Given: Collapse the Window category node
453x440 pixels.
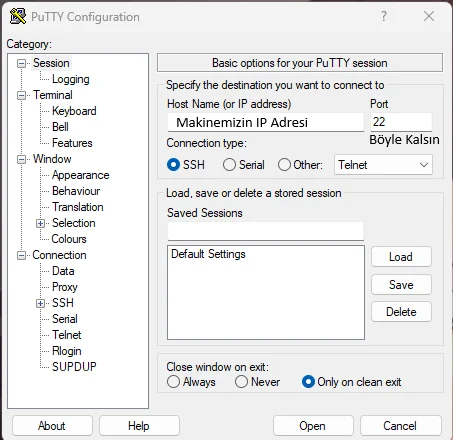Looking at the screenshot, I should pos(21,159).
